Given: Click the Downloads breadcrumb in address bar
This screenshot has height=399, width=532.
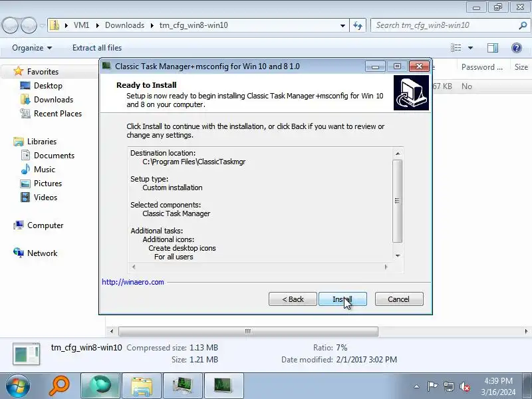Looking at the screenshot, I should [x=124, y=25].
